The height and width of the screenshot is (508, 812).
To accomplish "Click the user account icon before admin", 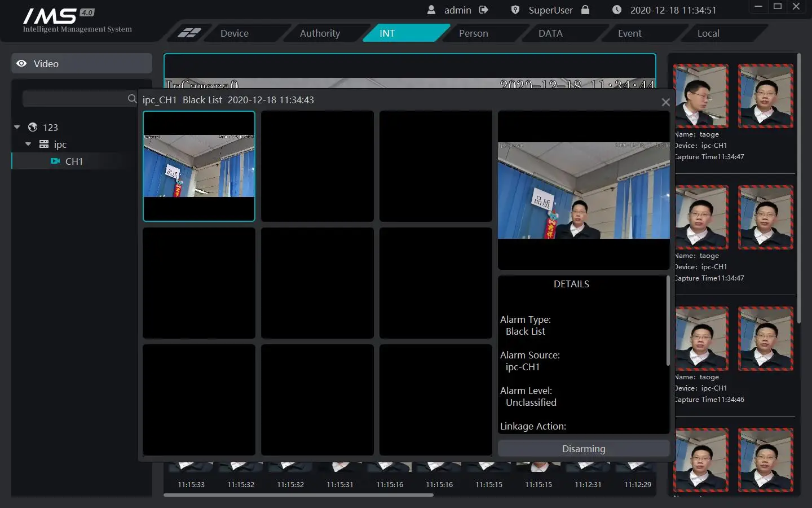I will tap(431, 10).
